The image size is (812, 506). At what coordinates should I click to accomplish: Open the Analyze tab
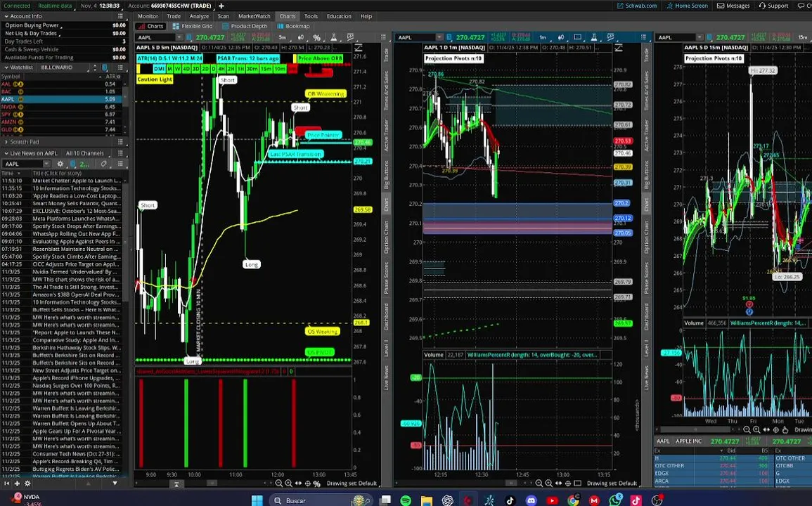pos(199,16)
